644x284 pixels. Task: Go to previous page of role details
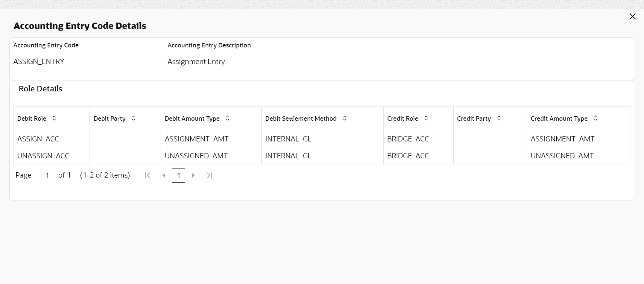164,175
